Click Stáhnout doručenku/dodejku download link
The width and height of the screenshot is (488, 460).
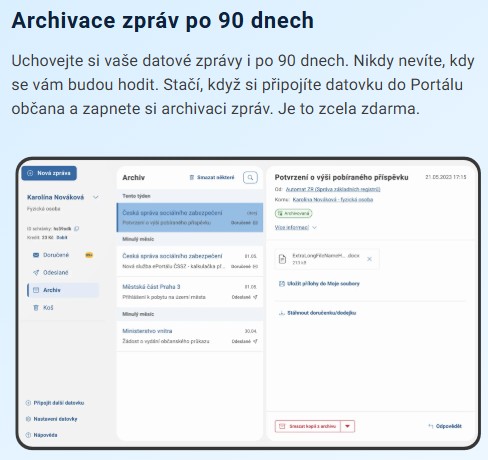click(317, 313)
